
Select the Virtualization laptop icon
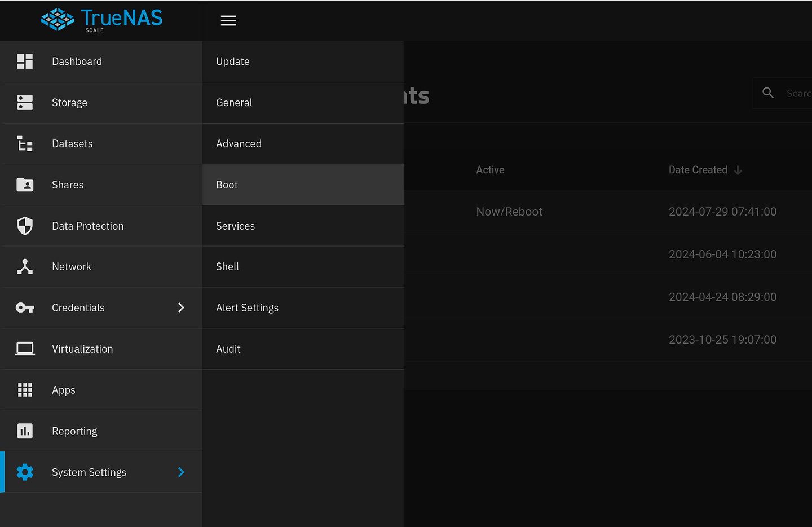[x=25, y=349]
